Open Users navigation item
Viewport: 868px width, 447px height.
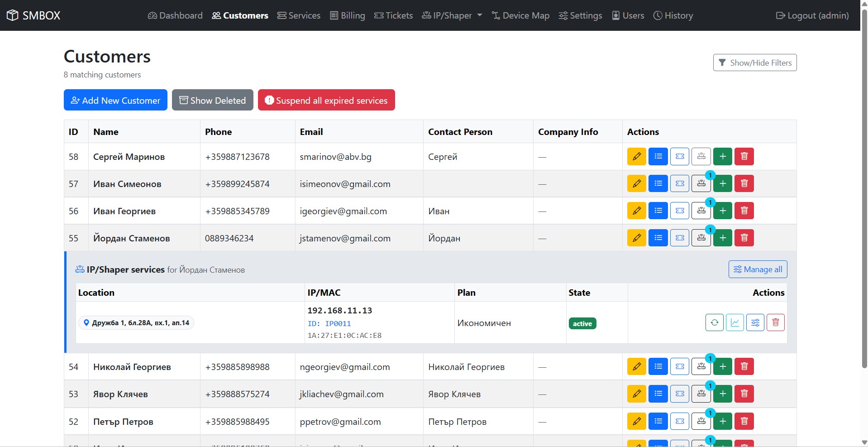[628, 15]
